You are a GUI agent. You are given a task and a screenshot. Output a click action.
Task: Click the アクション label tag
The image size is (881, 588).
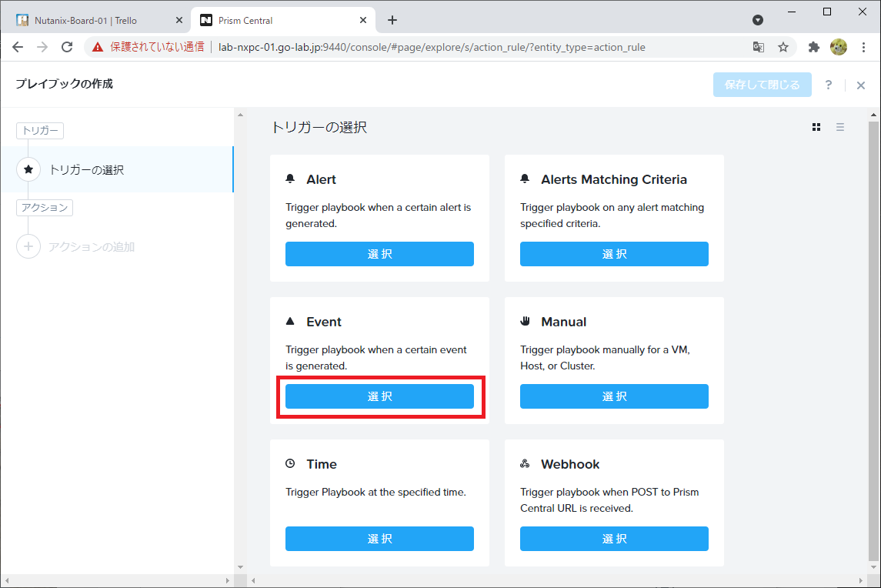pos(45,208)
